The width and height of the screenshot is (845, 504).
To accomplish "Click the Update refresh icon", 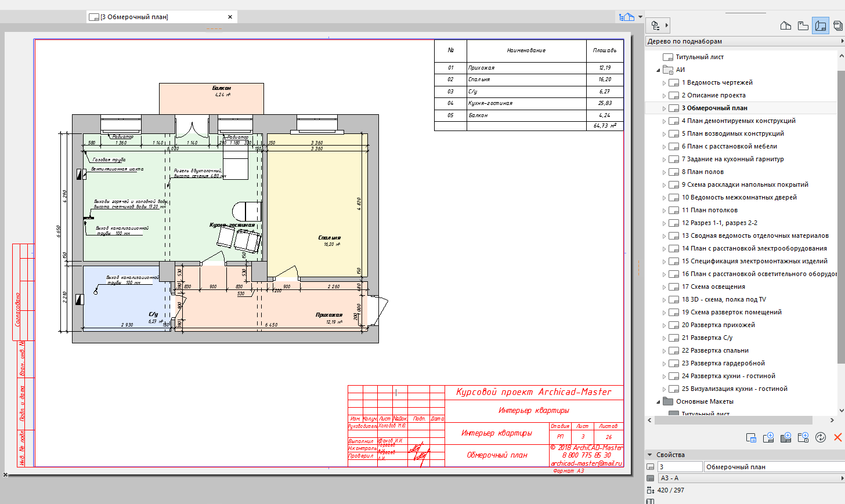I will click(820, 437).
